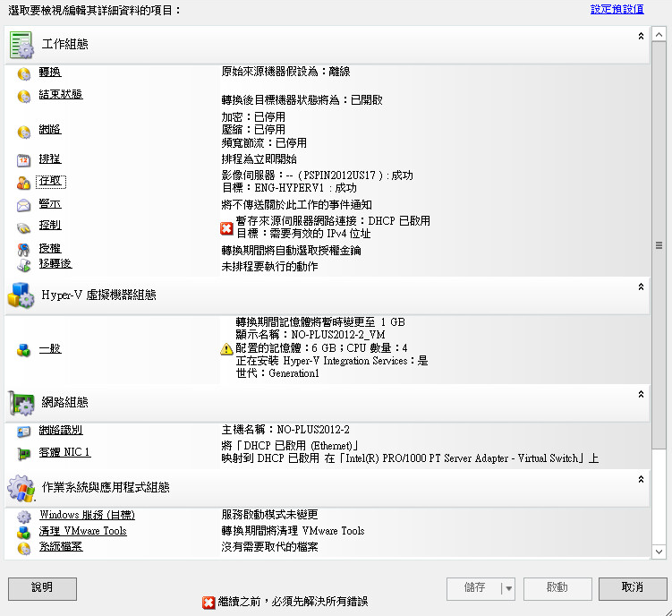Screen dimensions: 672x616
Task: Click the 網路識別 icon
Action: 24,432
